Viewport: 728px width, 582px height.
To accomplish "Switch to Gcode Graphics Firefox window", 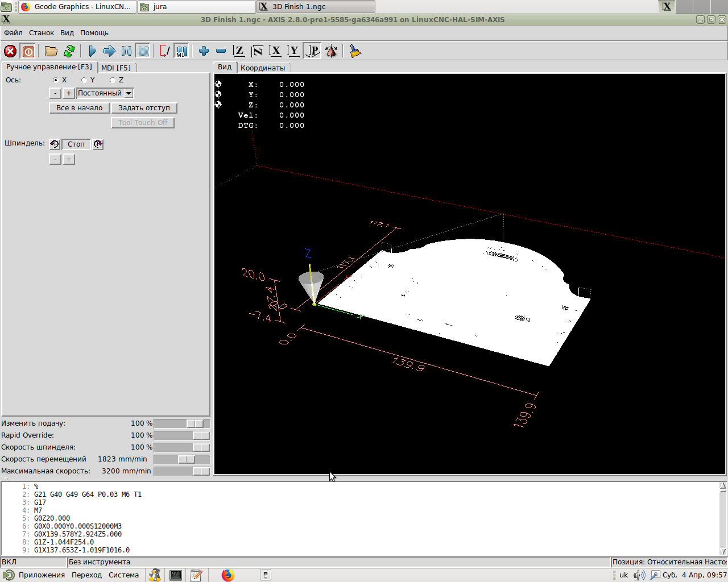I will coord(77,7).
